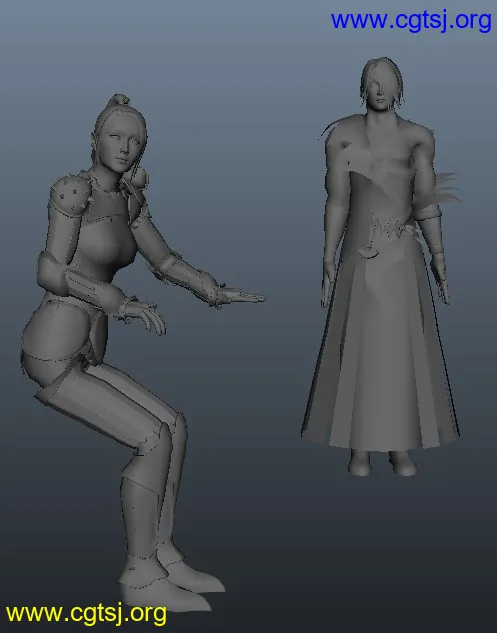Viewport: 497px width, 633px height.
Task: Click the yellow www.cgtsj.org watermark link
Action: (x=86, y=614)
